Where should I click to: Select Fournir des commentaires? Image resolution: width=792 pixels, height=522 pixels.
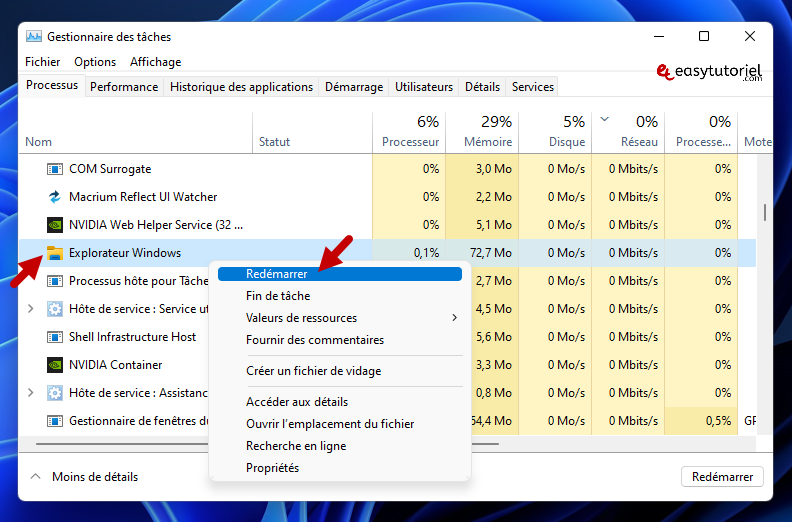coord(340,340)
